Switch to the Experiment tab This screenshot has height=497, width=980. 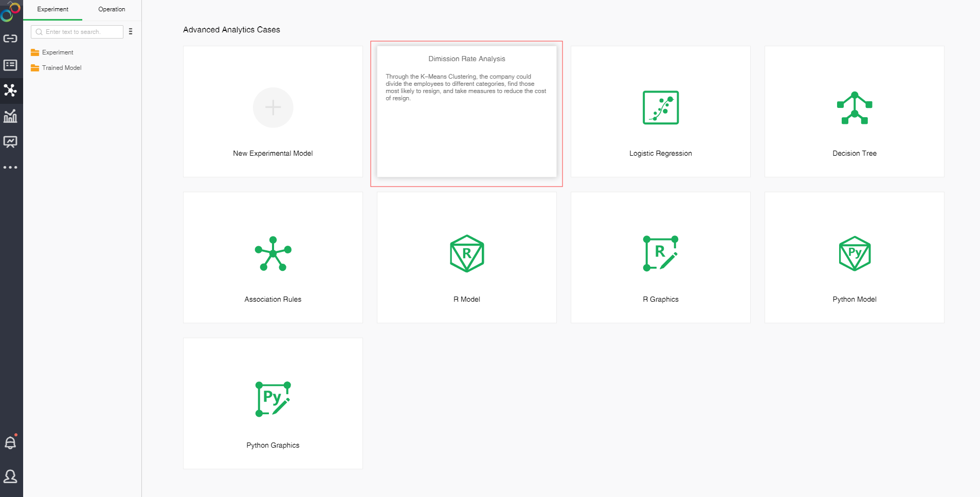coord(52,9)
